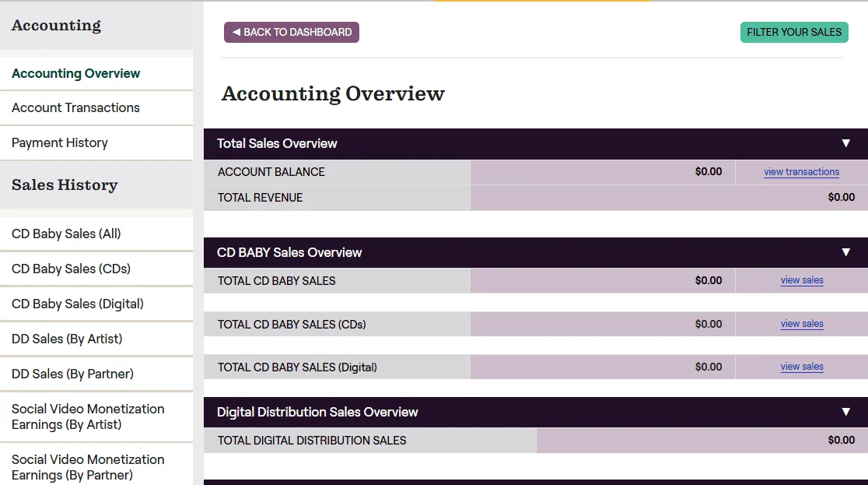View sales for Total CD Baby Sales
This screenshot has width=868, height=485.
coord(802,280)
